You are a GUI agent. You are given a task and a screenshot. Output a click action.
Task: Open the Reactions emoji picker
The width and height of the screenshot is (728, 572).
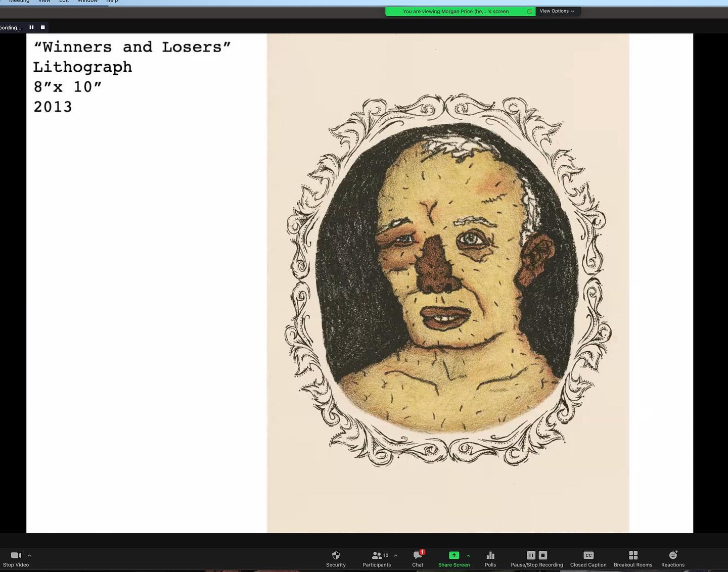tap(672, 558)
